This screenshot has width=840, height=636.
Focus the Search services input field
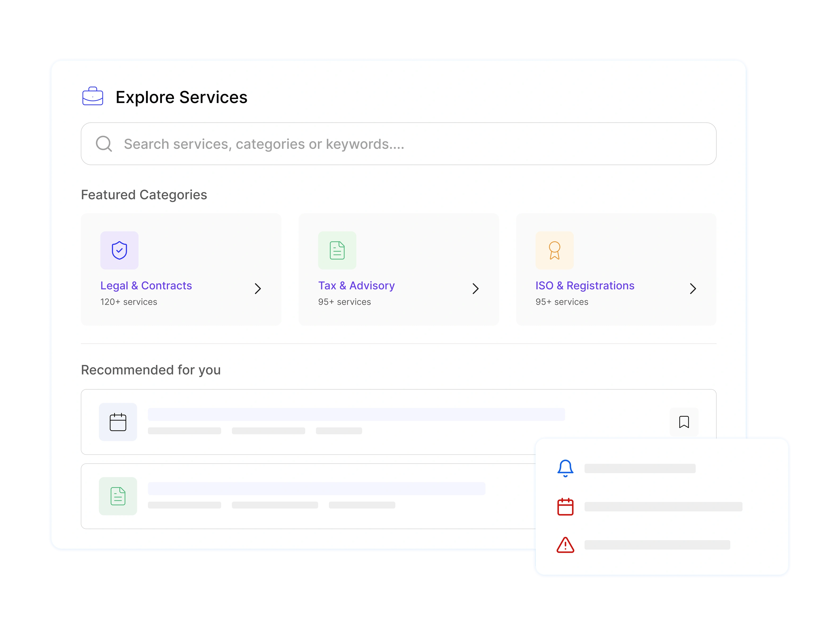(x=399, y=144)
